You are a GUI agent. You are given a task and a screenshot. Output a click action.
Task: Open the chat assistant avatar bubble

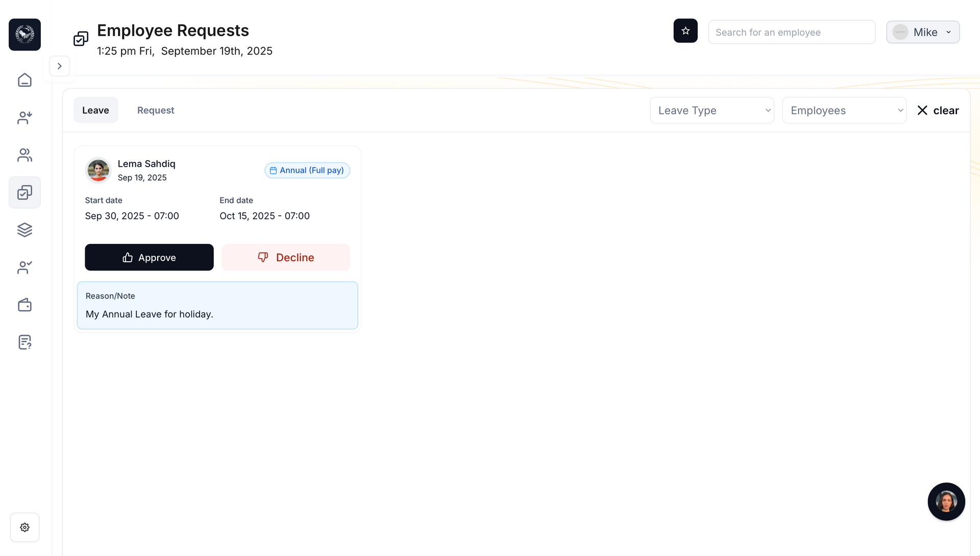[946, 501]
